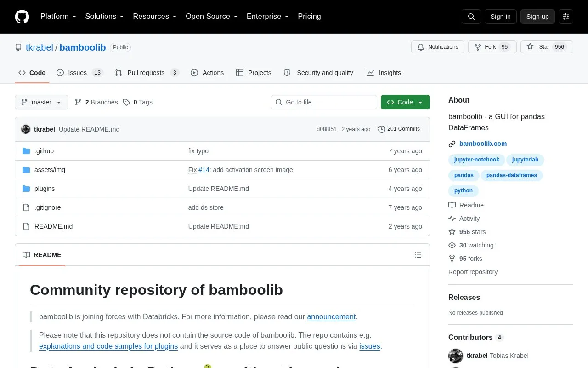Open the appearance settings icon button

pyautogui.click(x=566, y=17)
